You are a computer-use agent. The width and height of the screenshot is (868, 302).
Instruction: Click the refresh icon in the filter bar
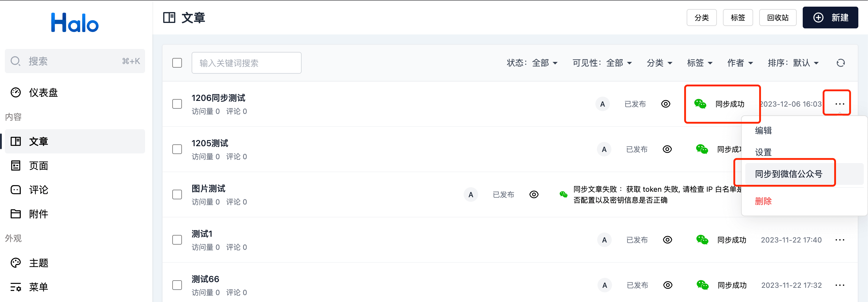click(840, 63)
